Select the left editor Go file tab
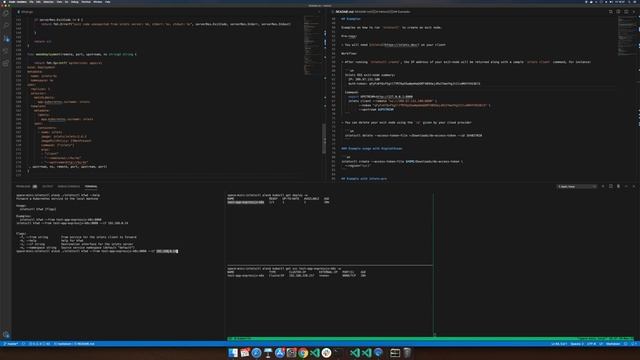 (x=26, y=12)
